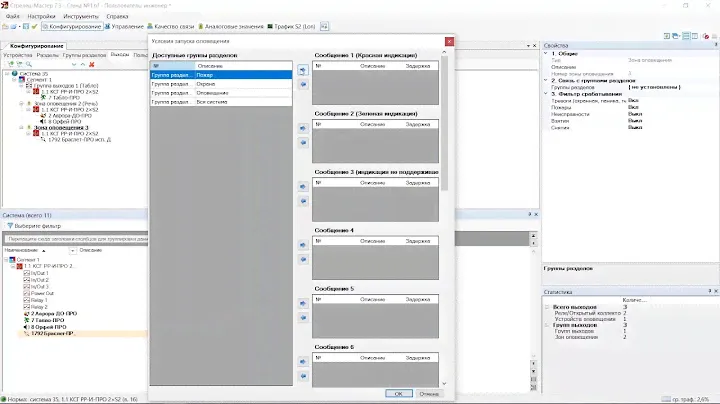
Task: Collapse the Система 35 tree node
Action: click(7, 73)
